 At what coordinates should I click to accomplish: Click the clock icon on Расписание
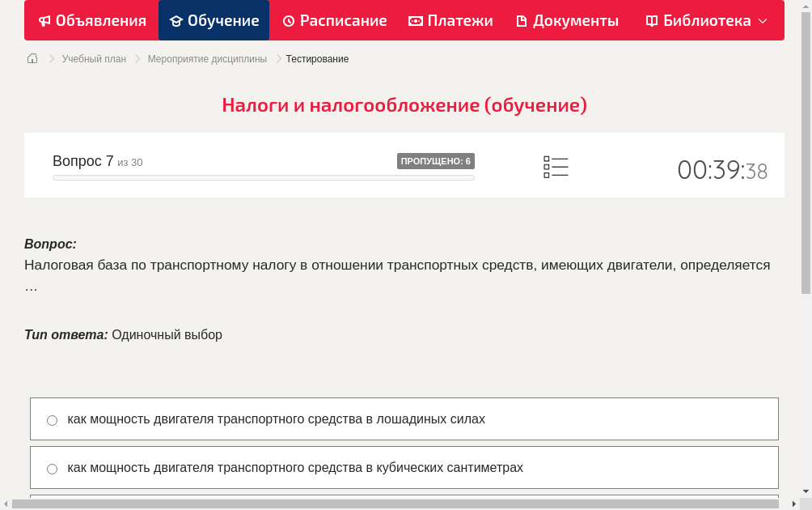(289, 20)
